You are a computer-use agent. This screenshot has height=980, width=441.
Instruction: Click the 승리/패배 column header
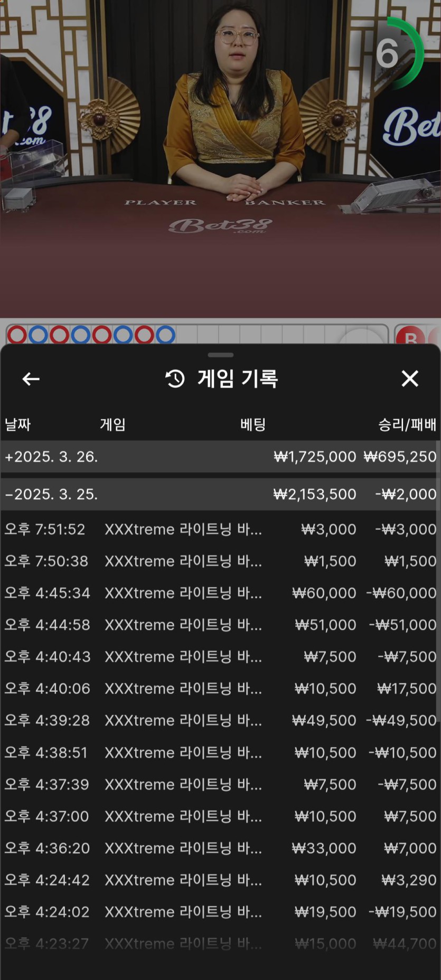[407, 425]
